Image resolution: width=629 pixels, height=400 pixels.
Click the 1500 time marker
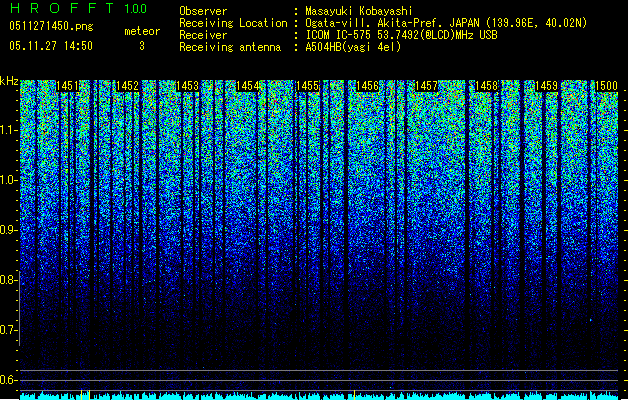tap(606, 86)
